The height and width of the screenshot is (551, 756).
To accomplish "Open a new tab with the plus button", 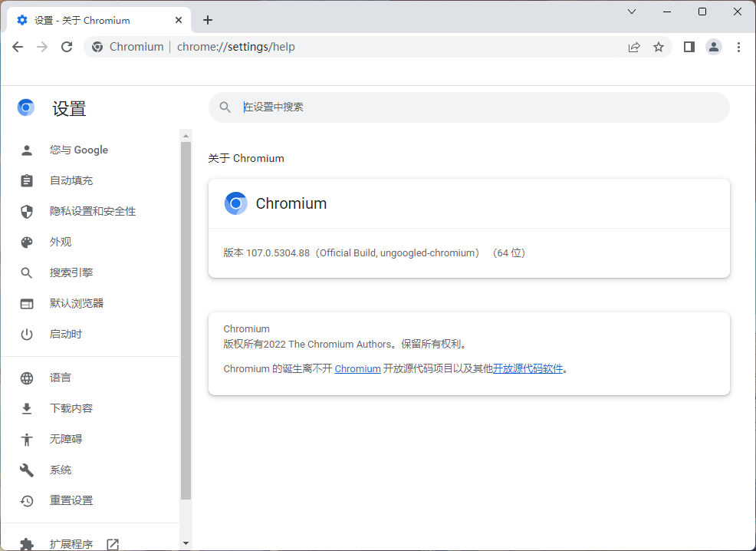I will pos(207,20).
